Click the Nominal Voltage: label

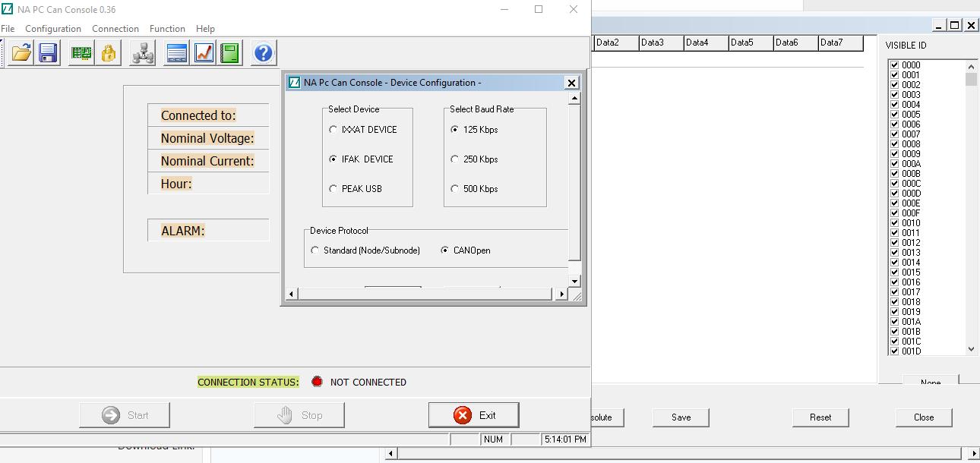tap(207, 138)
